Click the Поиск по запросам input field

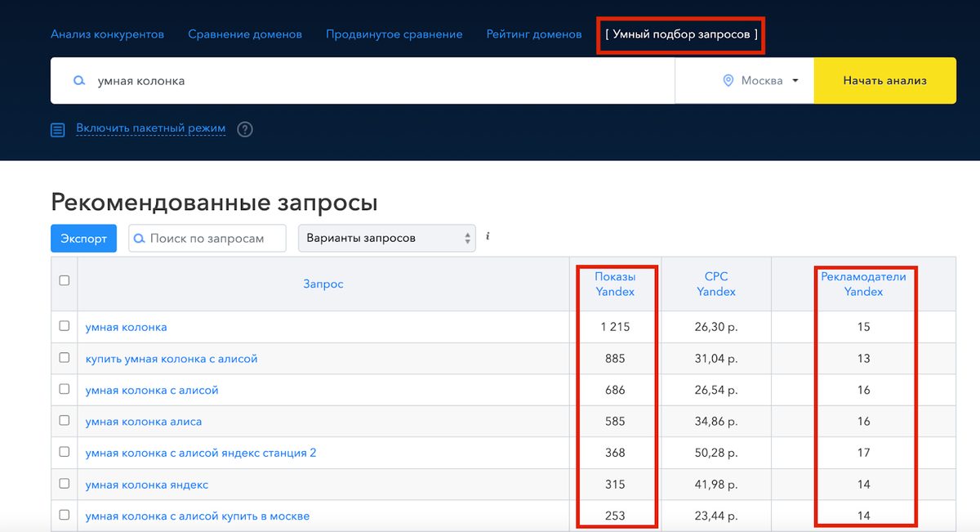click(x=207, y=239)
